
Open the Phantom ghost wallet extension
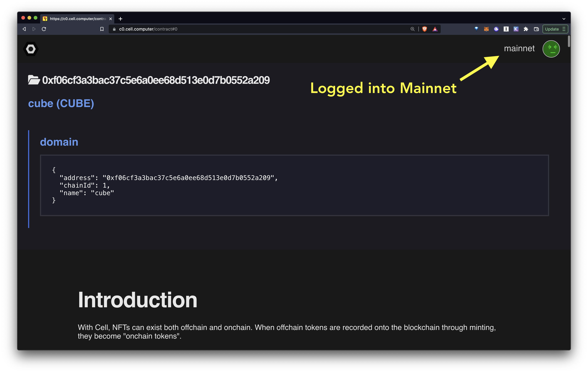[x=496, y=29]
